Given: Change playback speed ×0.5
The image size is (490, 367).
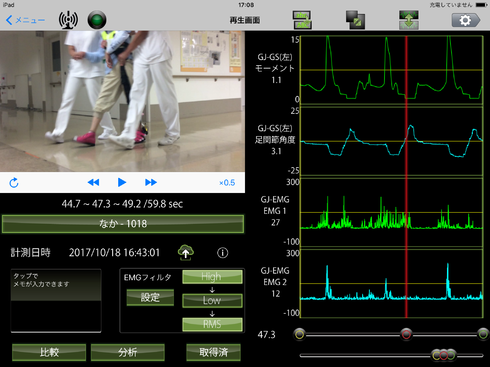Looking at the screenshot, I should 227,183.
